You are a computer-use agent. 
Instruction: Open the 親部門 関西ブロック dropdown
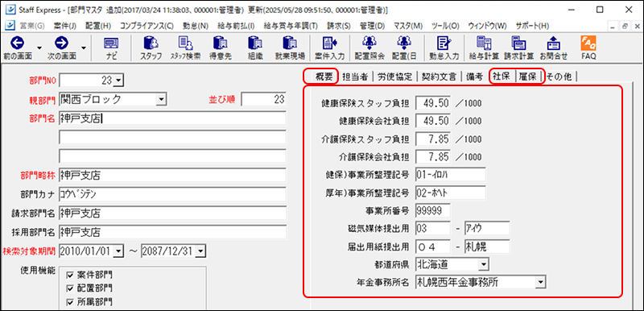point(162,99)
